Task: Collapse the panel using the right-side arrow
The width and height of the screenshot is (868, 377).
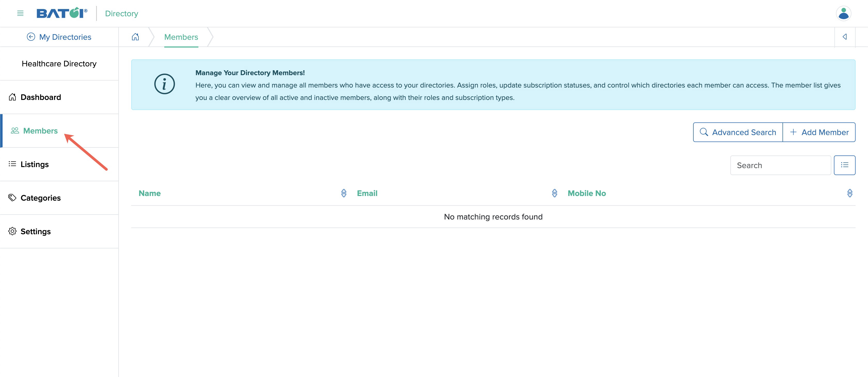Action: tap(845, 37)
